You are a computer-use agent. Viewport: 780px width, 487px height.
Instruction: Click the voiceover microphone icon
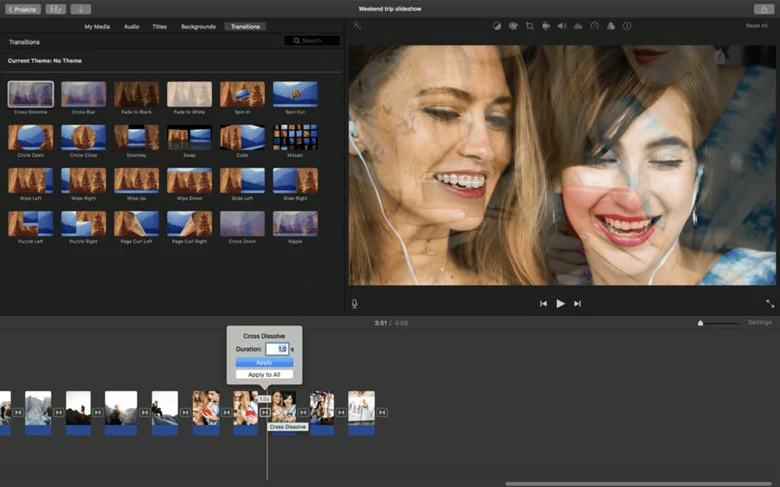tap(354, 303)
